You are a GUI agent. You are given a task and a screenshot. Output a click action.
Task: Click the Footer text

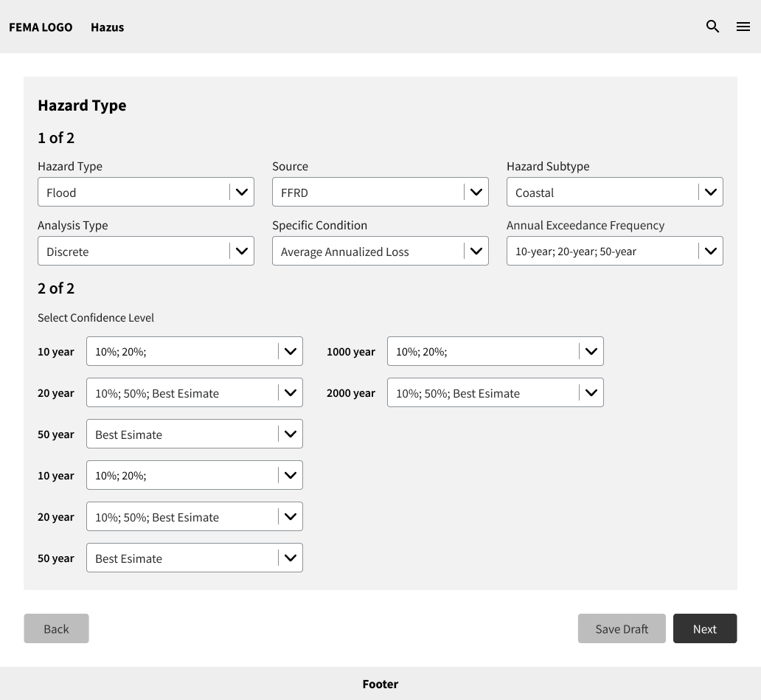[x=380, y=684]
